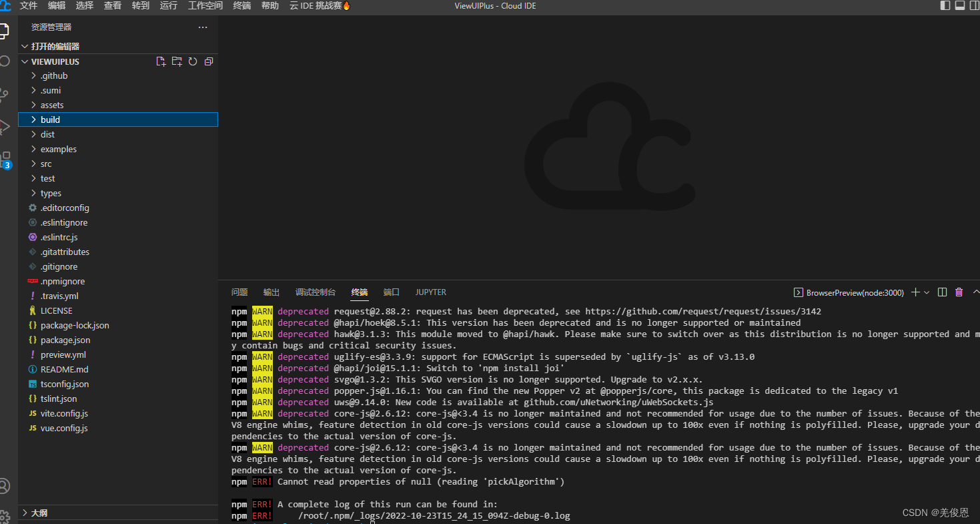Switch to the 问题 panel tab
980x524 pixels.
pos(239,292)
